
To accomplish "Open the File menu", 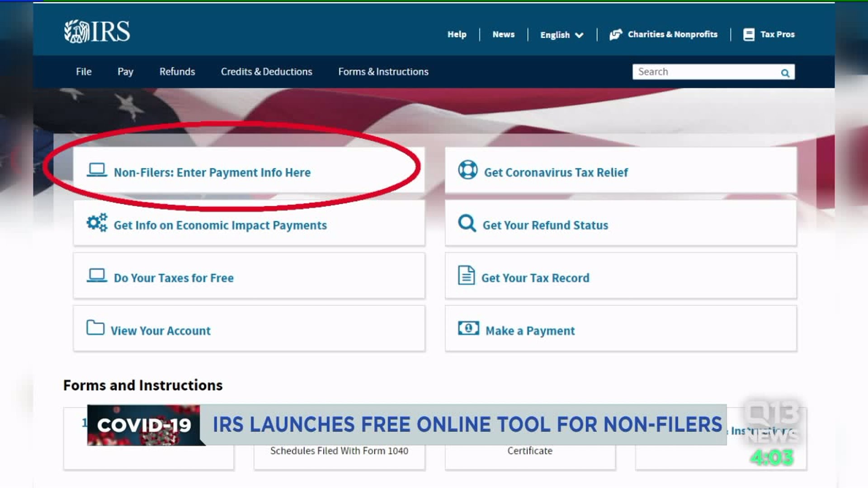I will pos(84,72).
